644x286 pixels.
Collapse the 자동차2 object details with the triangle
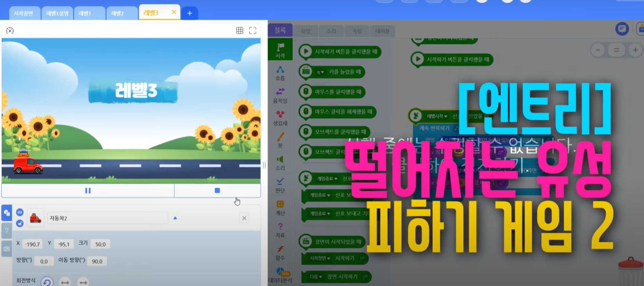(x=175, y=218)
